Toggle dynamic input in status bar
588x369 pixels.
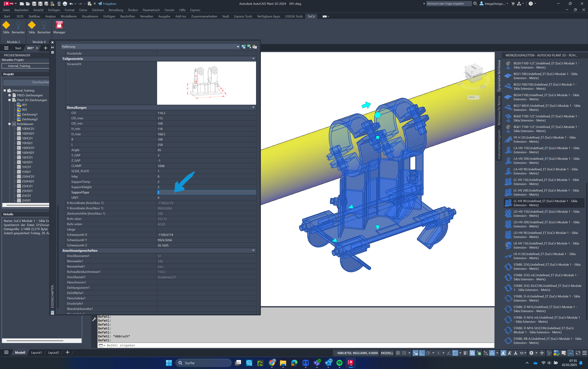[415, 353]
